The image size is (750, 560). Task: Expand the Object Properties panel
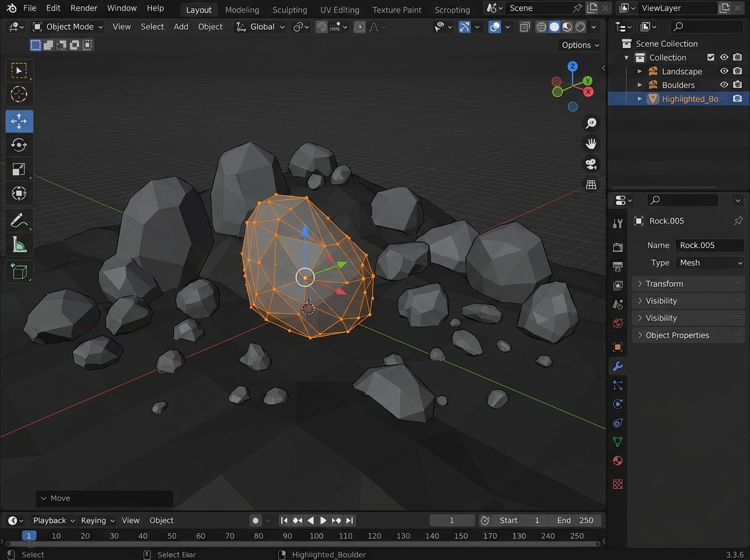tap(689, 335)
